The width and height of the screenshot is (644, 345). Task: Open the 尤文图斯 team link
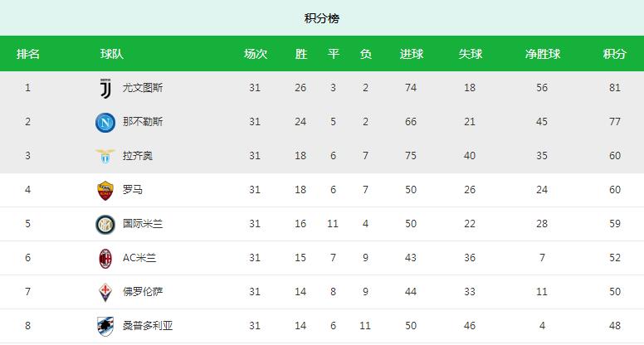[143, 88]
